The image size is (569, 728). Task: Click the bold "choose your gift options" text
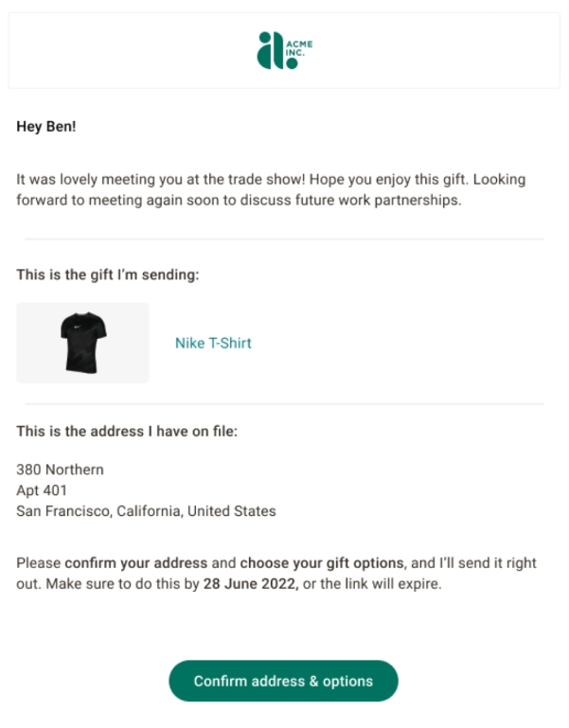click(322, 562)
